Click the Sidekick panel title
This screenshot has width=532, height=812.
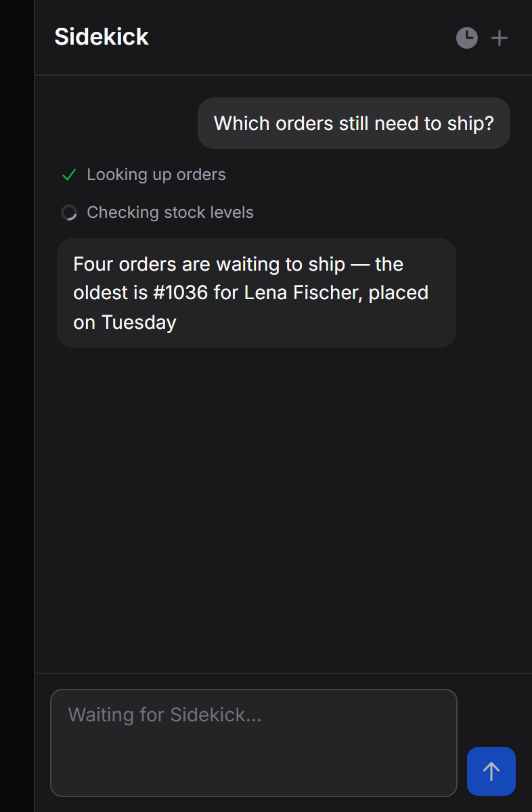point(102,37)
